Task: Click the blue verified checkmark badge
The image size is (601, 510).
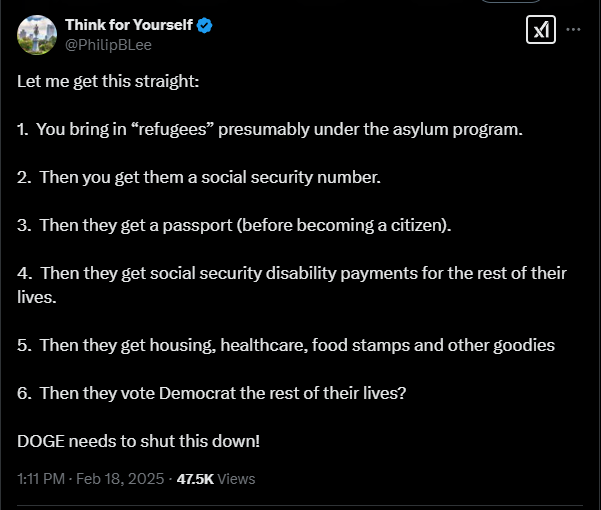Action: click(204, 25)
